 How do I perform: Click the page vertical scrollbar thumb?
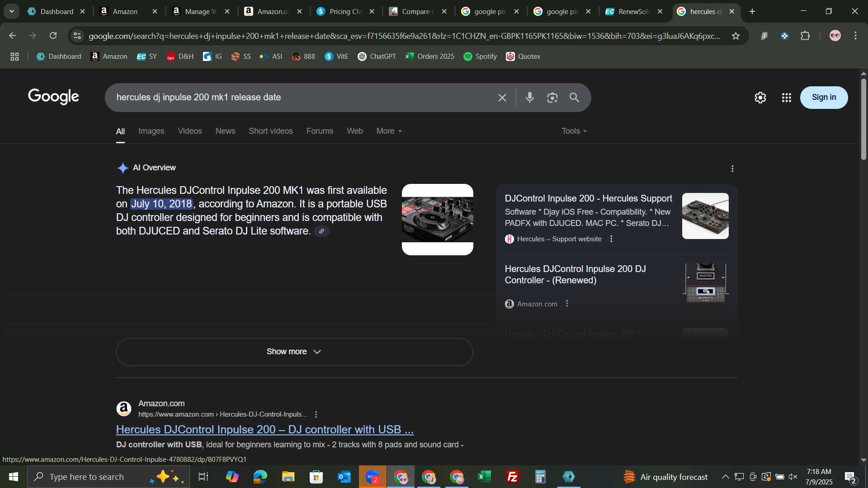(x=863, y=119)
